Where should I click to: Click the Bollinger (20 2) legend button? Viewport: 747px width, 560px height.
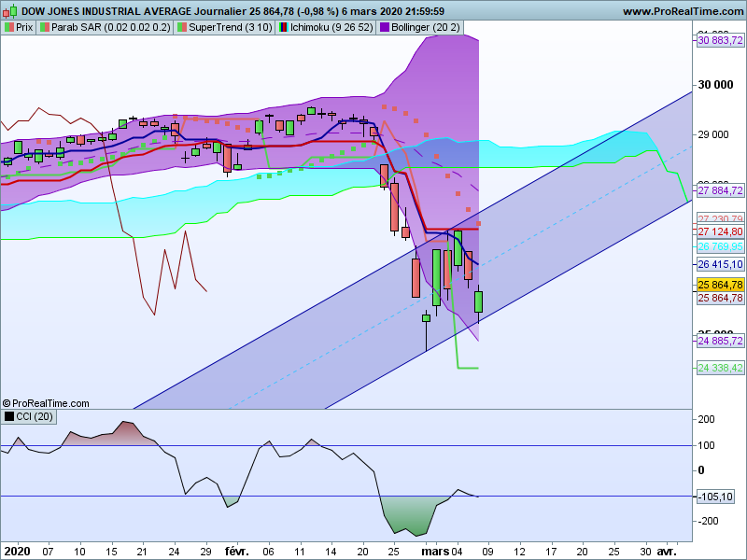coord(419,27)
